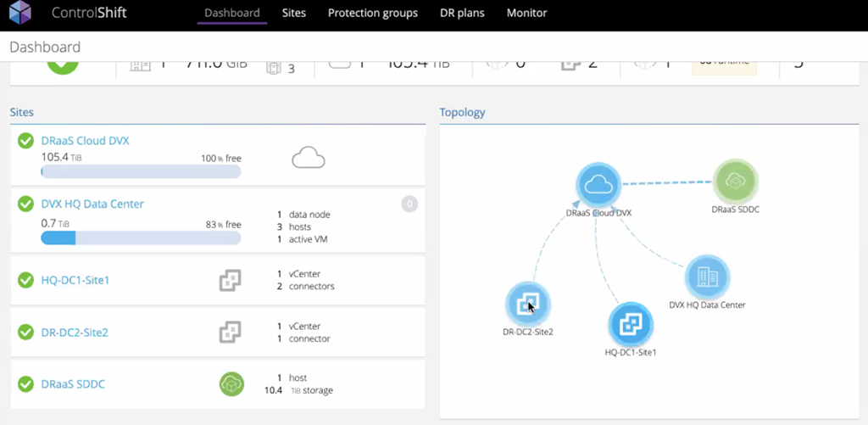The width and height of the screenshot is (868, 425).
Task: Click the '10.4 TiB storage' text
Action: pos(299,391)
